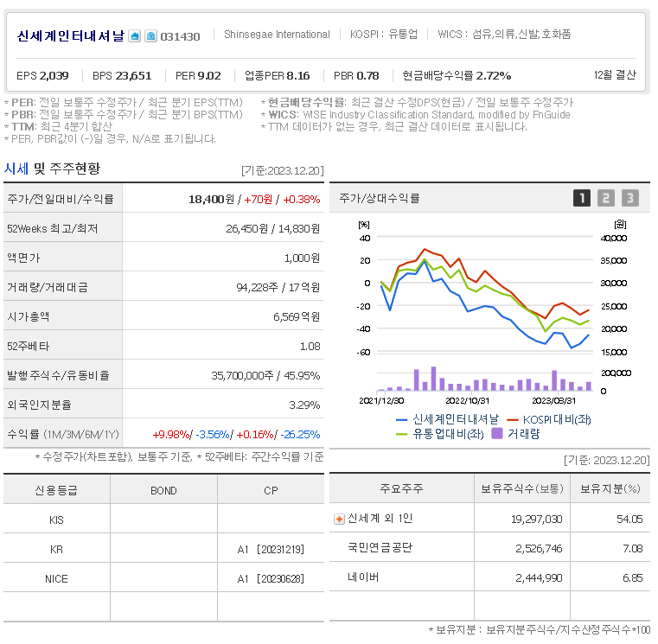This screenshot has height=644, width=658.
Task: Click the 신용등급 column header
Action: pos(56,490)
